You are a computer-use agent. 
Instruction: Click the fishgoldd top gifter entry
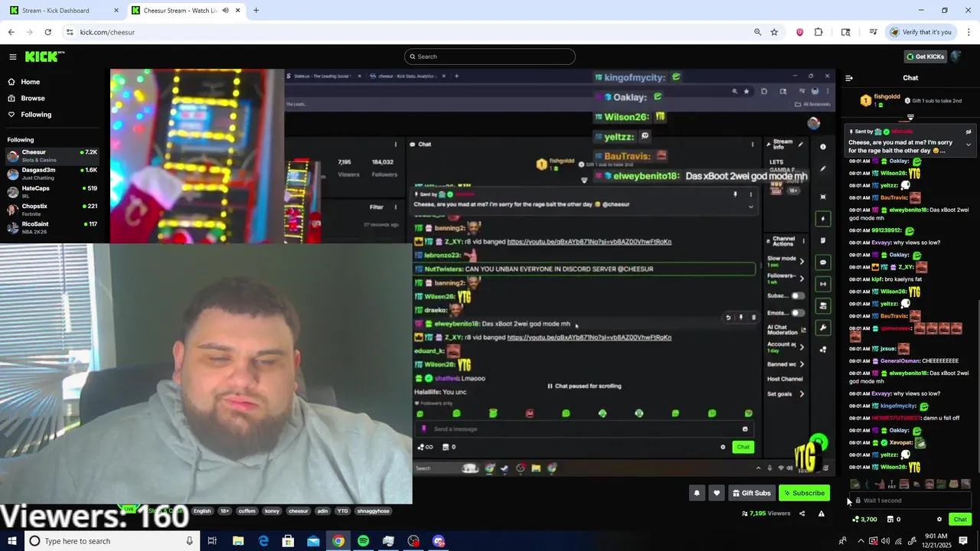click(x=881, y=100)
